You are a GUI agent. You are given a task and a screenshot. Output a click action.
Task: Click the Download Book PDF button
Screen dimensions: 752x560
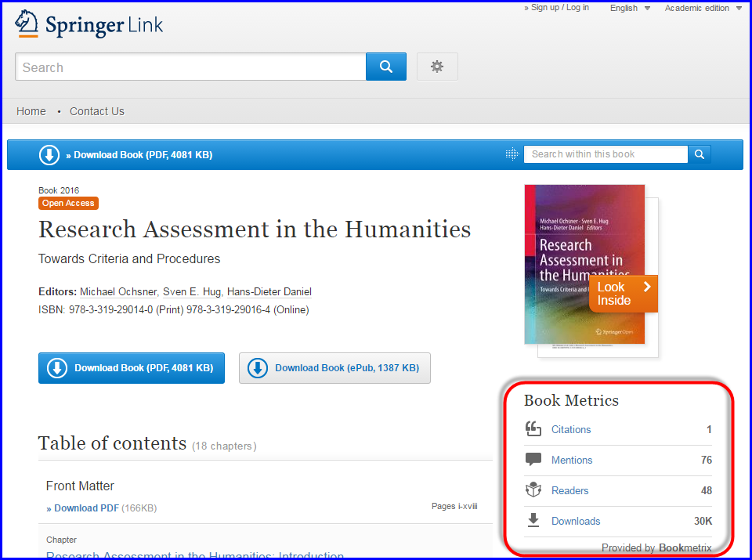coord(131,368)
